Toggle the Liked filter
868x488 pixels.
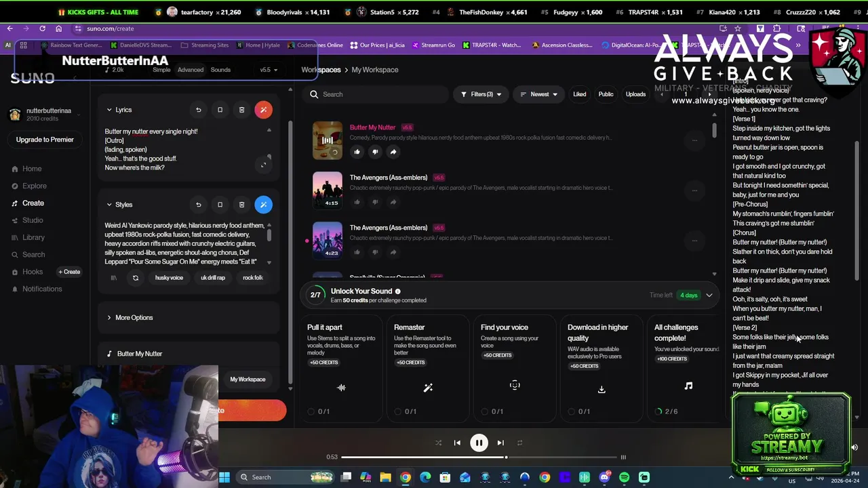[x=579, y=94]
